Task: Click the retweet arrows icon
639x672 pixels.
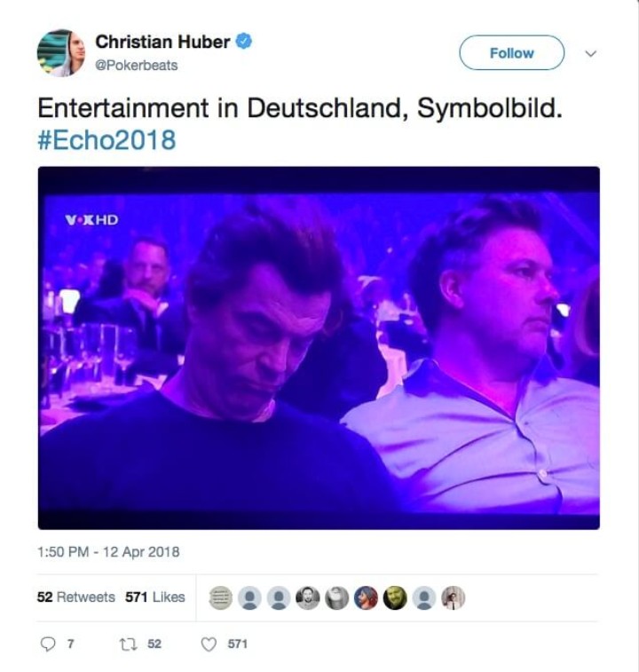Action: pyautogui.click(x=126, y=644)
